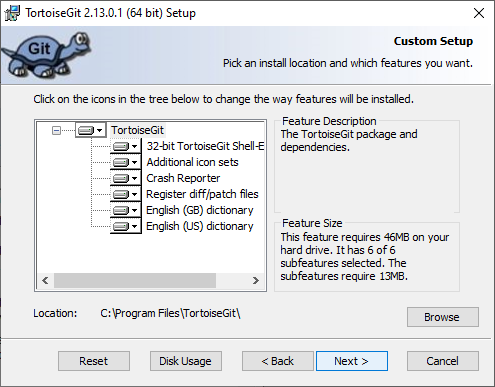The image size is (495, 387).
Task: Click the Crash Reporter feature drive icon
Action: point(126,178)
